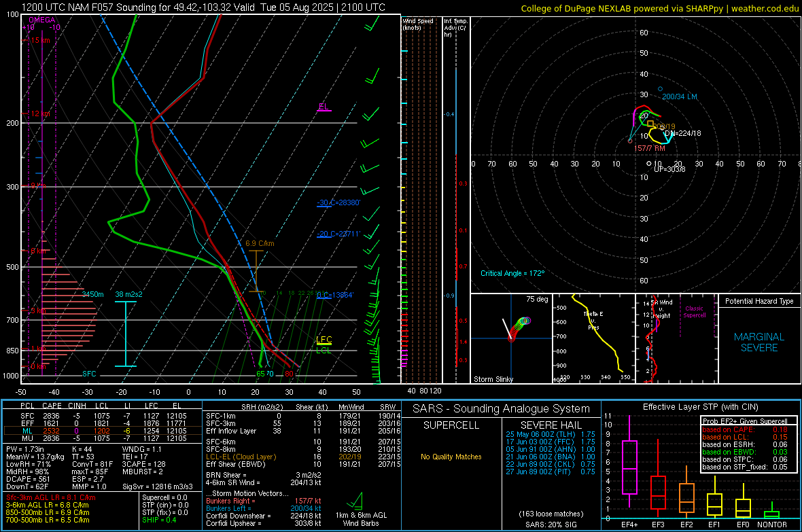The height and width of the screenshot is (532, 802).
Task: Click the 'Shear (kt)' column header
Action: (311, 407)
